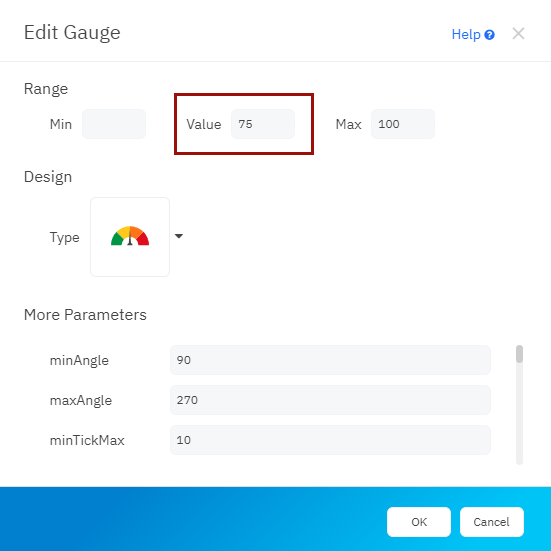This screenshot has height=551, width=551.
Task: Click the Type label under Design
Action: (65, 238)
